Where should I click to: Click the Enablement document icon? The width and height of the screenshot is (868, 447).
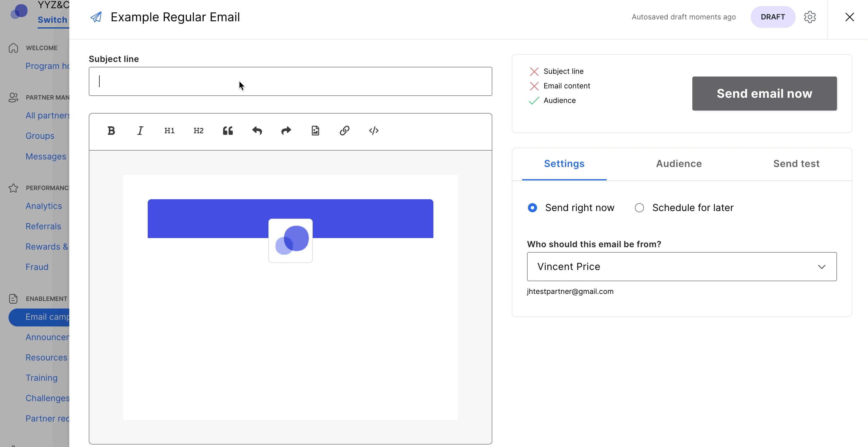click(x=13, y=299)
